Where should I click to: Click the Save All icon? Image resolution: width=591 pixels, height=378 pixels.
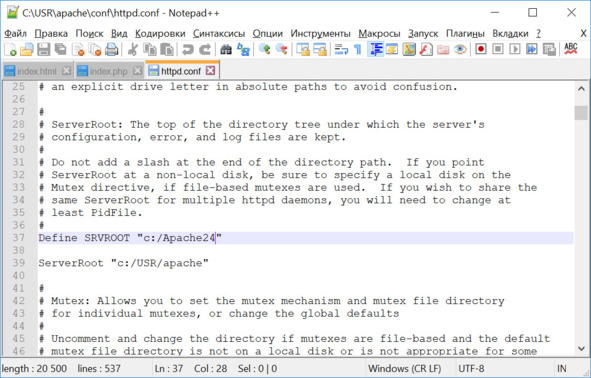click(60, 50)
